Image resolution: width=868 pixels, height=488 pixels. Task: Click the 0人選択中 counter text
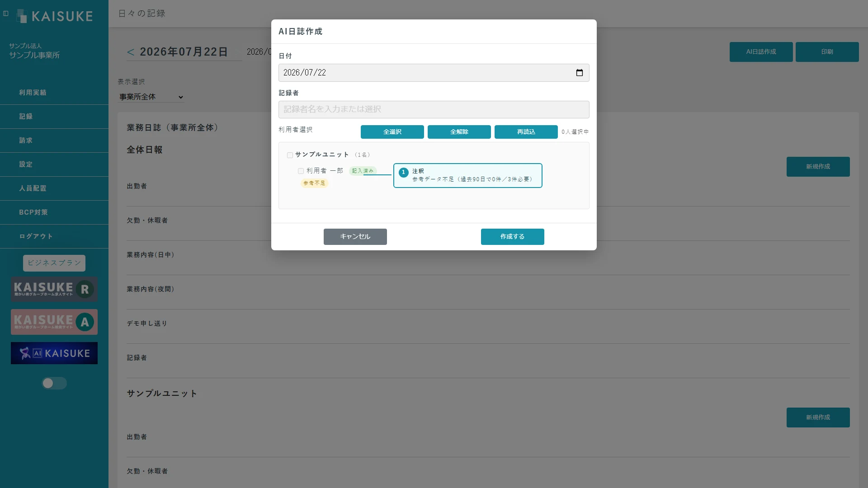point(575,132)
